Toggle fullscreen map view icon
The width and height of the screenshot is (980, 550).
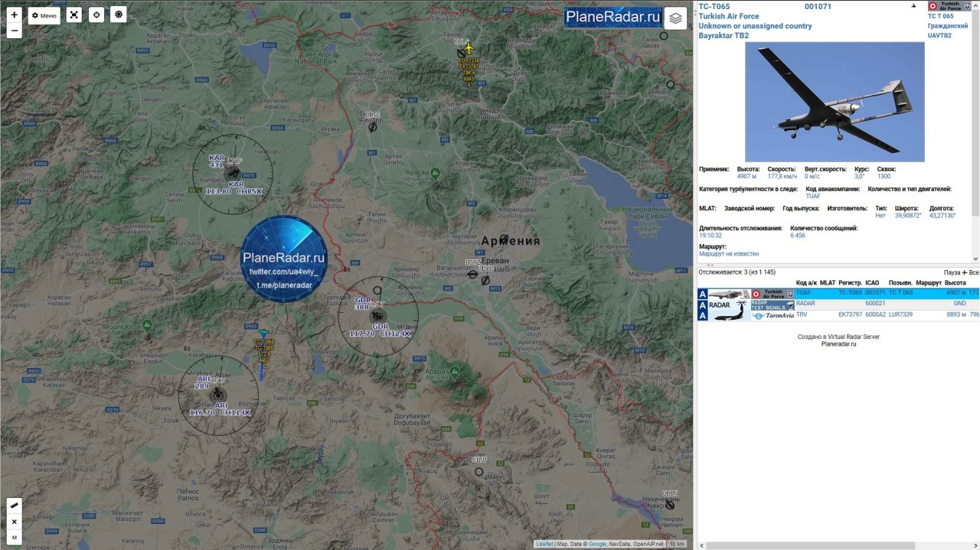point(73,15)
